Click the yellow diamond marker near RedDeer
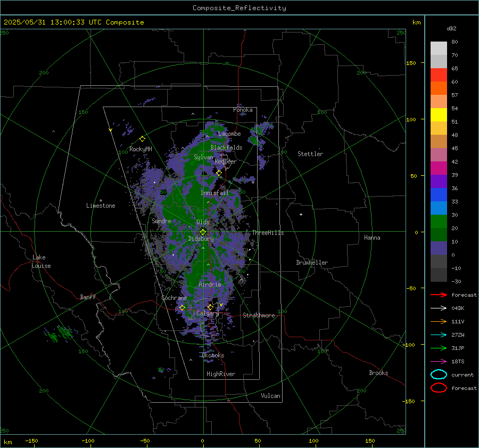The width and height of the screenshot is (479, 448). [219, 173]
